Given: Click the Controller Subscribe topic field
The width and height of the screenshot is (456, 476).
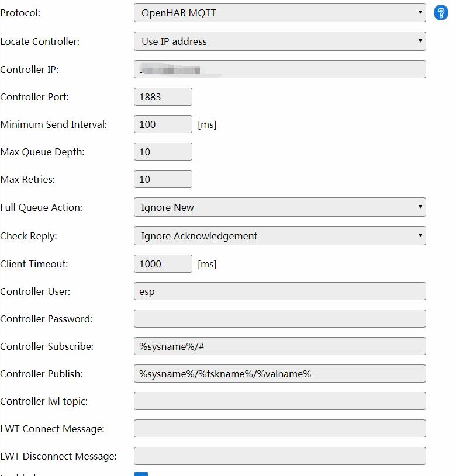Looking at the screenshot, I should [279, 346].
